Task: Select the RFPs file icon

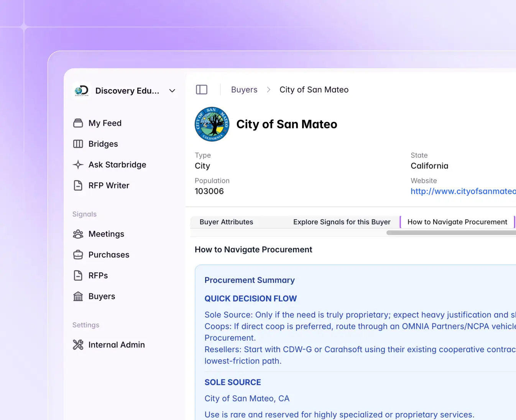Action: [x=78, y=276]
